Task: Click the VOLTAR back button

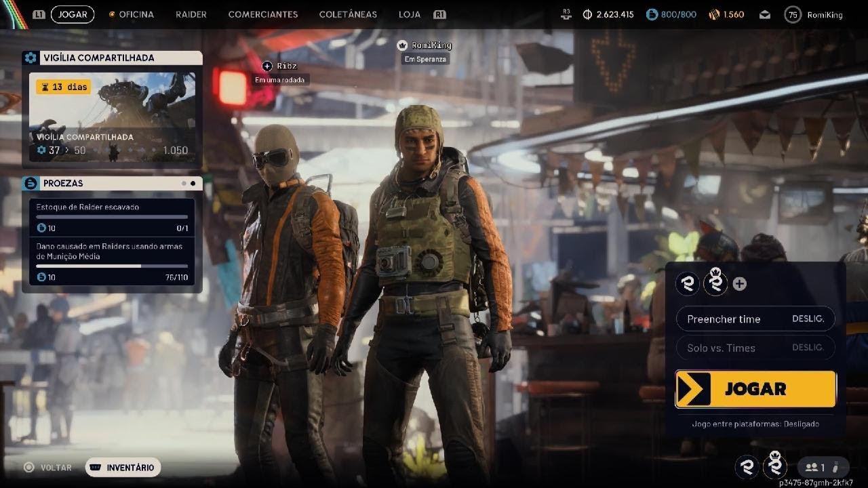Action: click(49, 468)
